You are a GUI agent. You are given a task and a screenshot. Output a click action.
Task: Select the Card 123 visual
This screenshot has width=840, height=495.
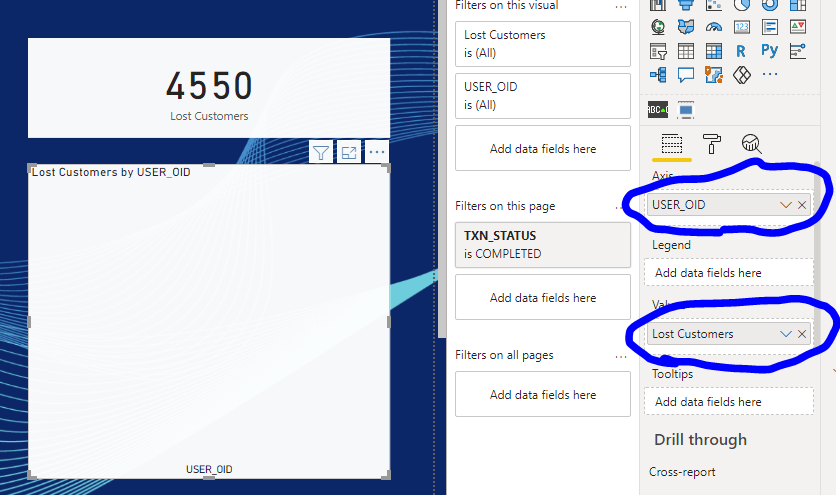click(x=742, y=26)
